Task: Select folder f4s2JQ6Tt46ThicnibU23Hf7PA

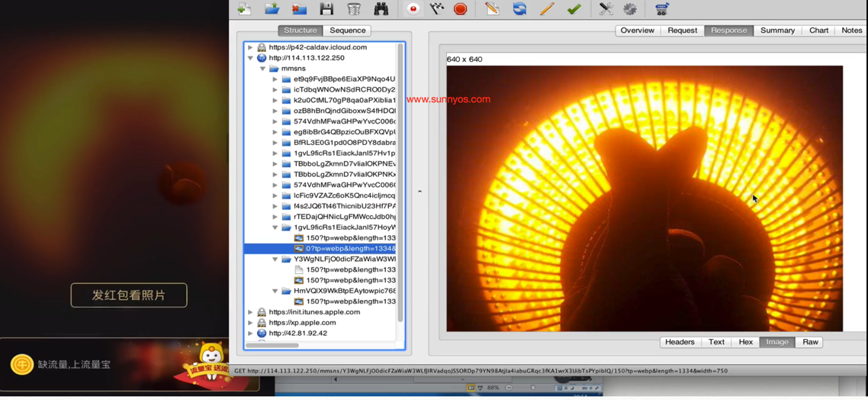Action: pyautogui.click(x=345, y=206)
